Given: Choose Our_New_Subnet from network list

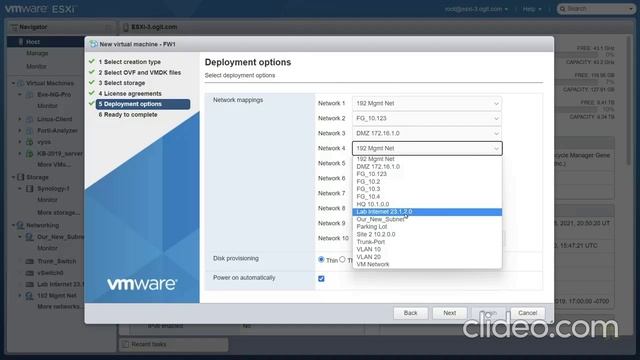Looking at the screenshot, I should [427, 219].
